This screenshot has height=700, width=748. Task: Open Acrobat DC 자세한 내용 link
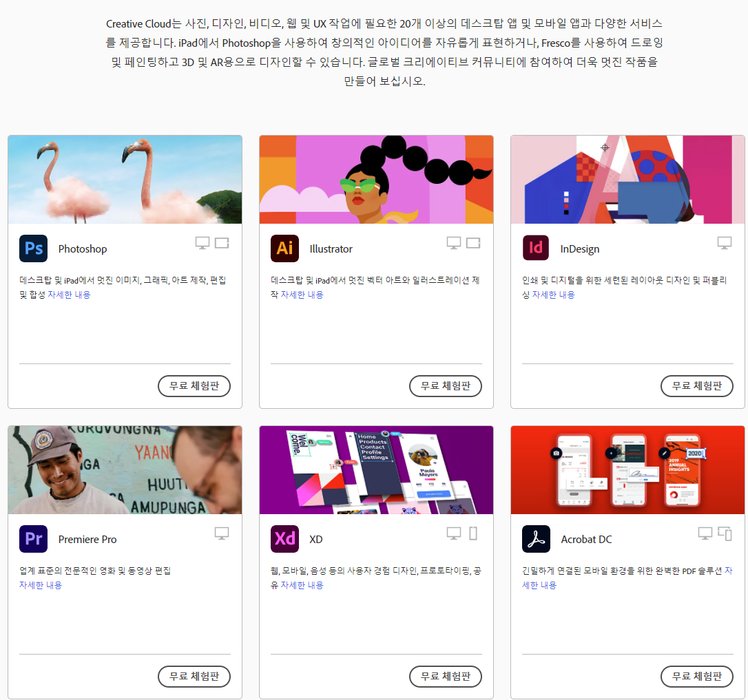tap(539, 585)
